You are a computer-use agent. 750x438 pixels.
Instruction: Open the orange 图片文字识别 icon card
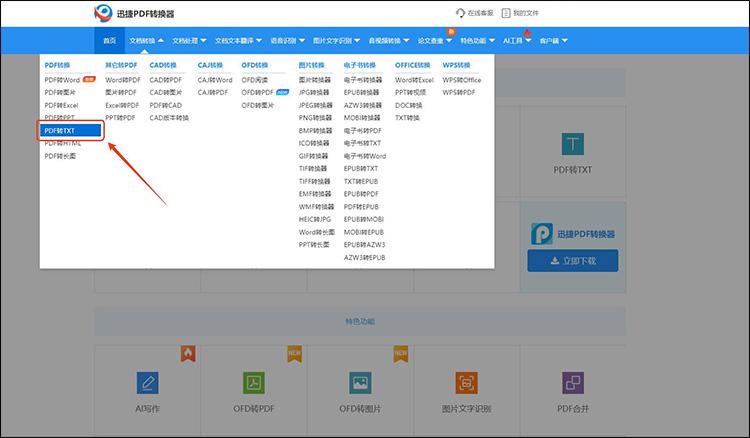coord(466,383)
